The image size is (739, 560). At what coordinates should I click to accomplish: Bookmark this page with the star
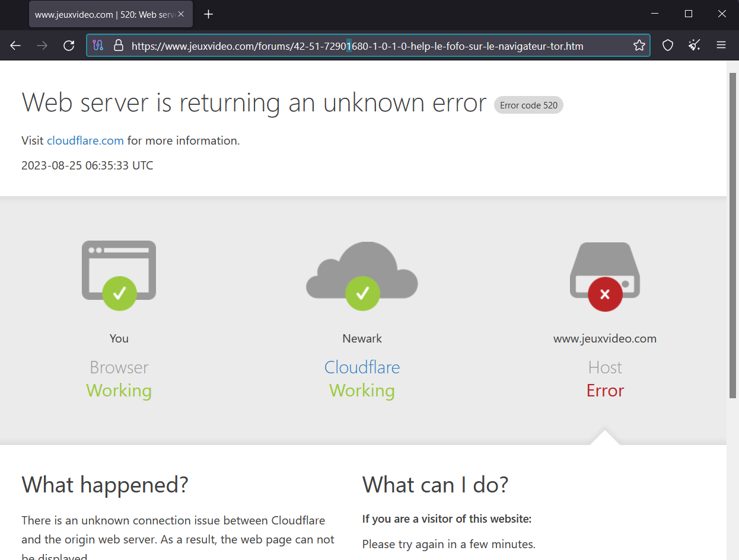tap(639, 46)
